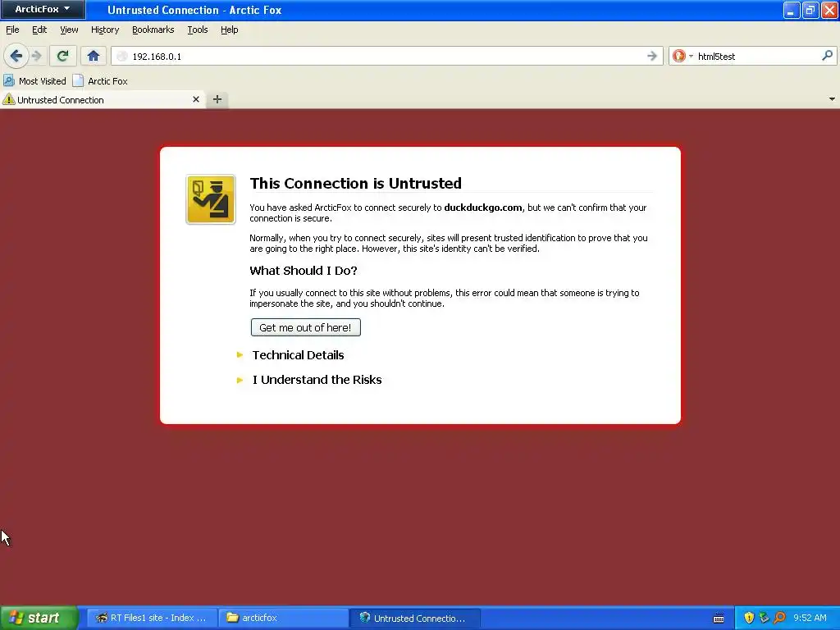Open a new tab with plus button
Screen dimensions: 840x630
pyautogui.click(x=217, y=99)
